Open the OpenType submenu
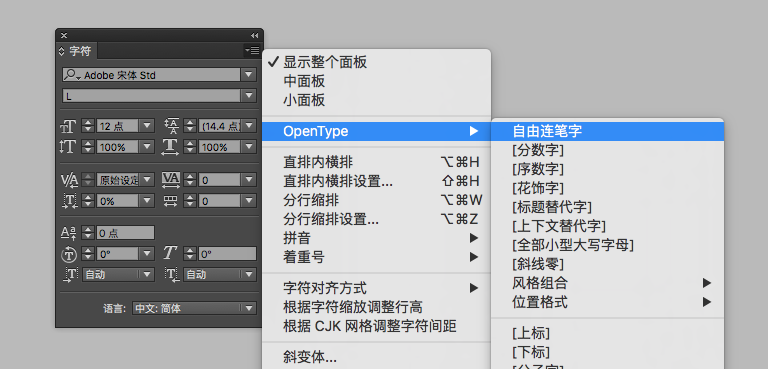The width and height of the screenshot is (768, 369). click(x=376, y=131)
